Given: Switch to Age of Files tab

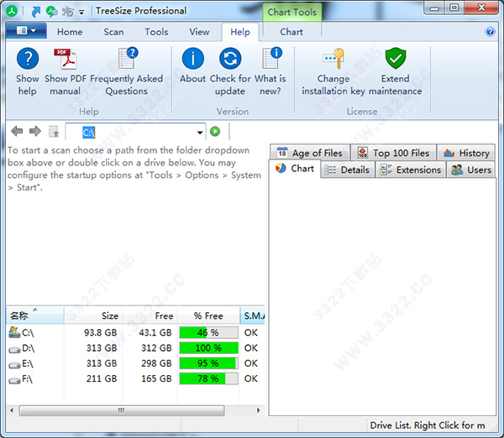Looking at the screenshot, I should pos(310,153).
